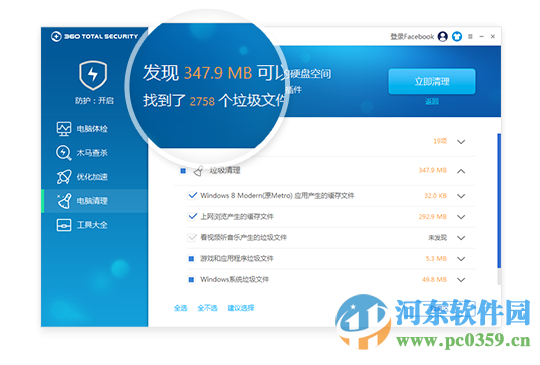This screenshot has width=540, height=365.
Task: Open the 优化加速 speedup section
Action: coord(94,177)
